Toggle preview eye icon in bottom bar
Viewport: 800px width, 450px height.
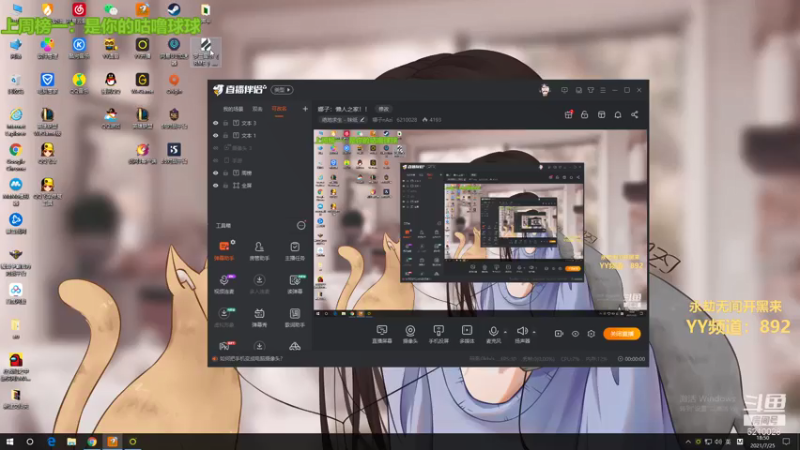[x=575, y=334]
